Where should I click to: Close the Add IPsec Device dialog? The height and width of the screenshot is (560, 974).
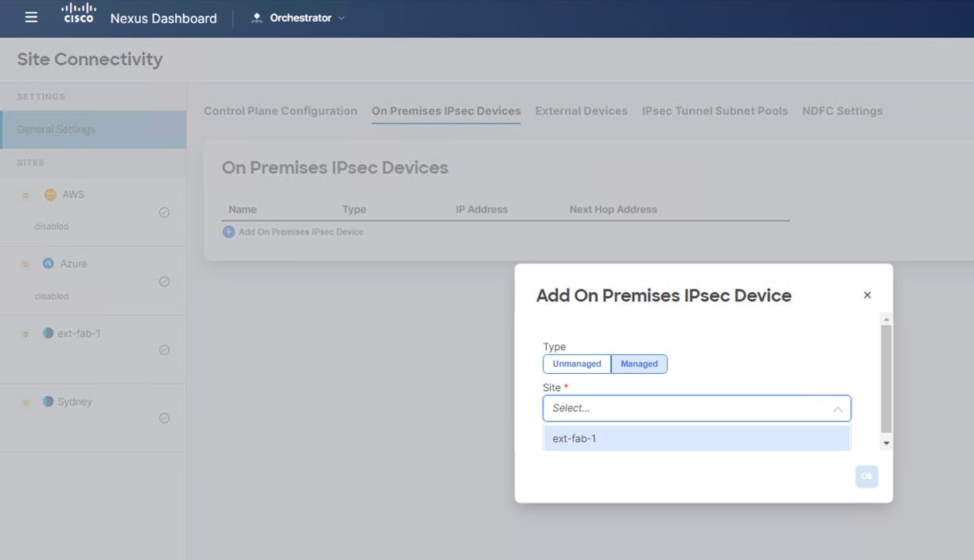pos(867,295)
